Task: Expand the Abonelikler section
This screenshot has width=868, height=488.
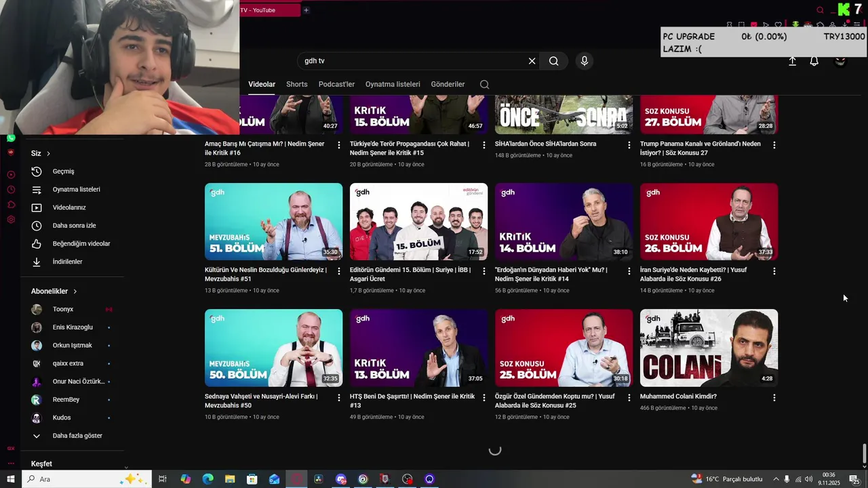Action: pos(54,291)
